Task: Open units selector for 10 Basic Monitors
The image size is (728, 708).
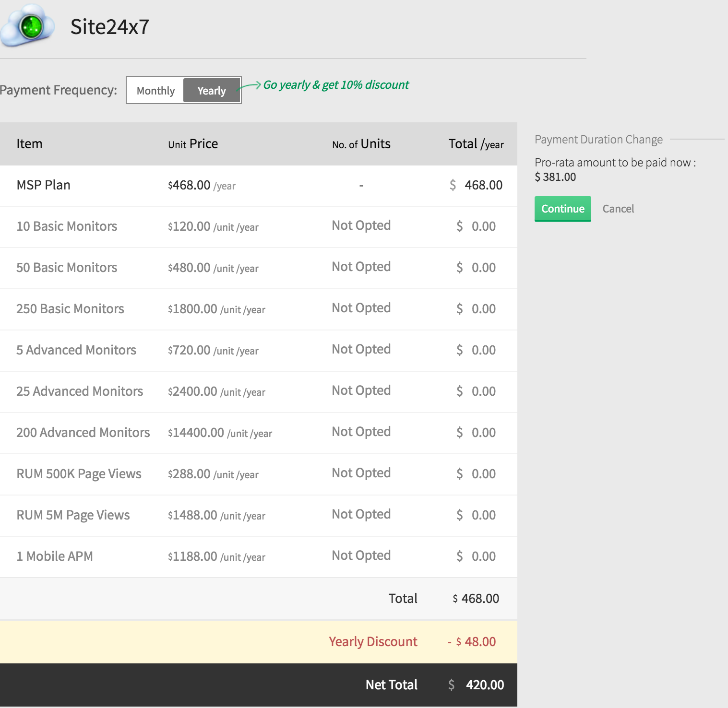Action: [361, 225]
